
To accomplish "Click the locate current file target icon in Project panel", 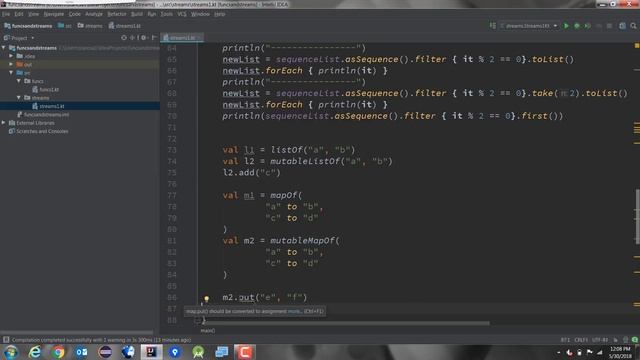I will click(x=124, y=38).
